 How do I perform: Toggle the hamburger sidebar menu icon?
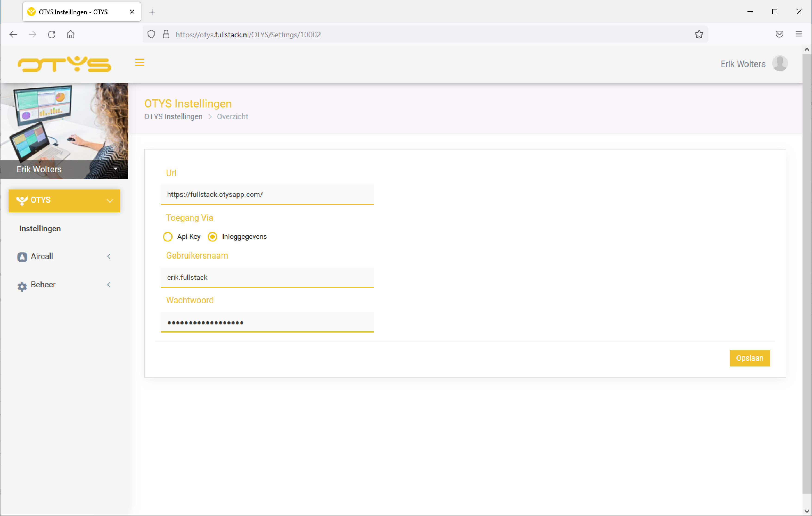click(140, 63)
